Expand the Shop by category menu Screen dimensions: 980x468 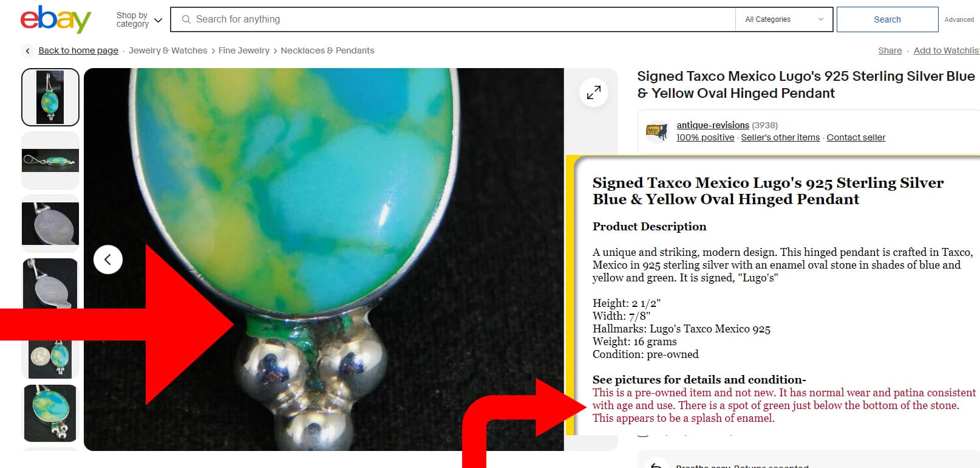pos(139,19)
